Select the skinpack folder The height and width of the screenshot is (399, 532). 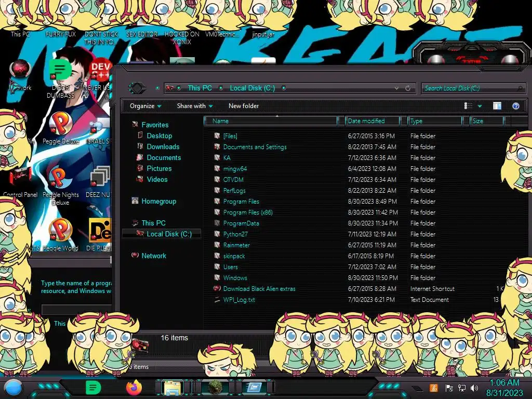click(x=234, y=256)
